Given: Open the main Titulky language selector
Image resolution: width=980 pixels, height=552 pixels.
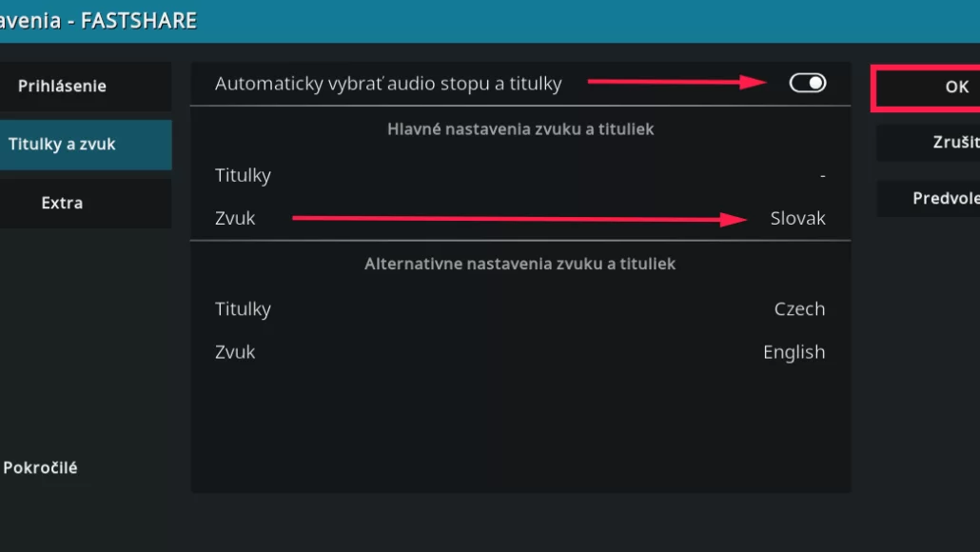Looking at the screenshot, I should [x=520, y=175].
